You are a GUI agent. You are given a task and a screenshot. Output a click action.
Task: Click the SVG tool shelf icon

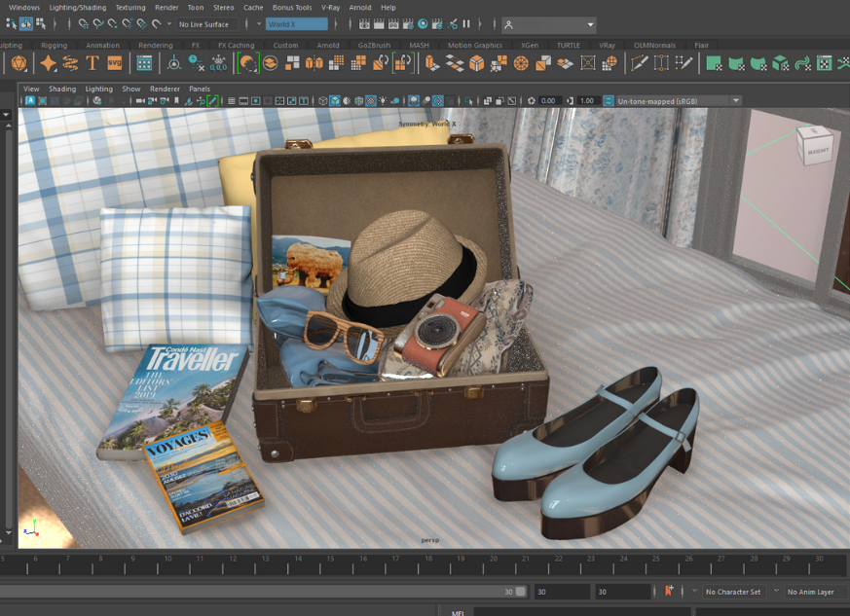coord(115,63)
